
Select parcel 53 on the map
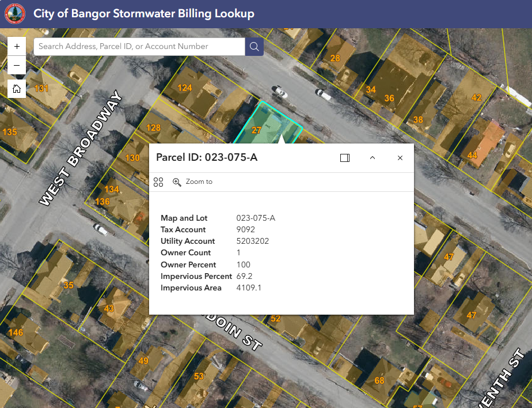pyautogui.click(x=199, y=376)
